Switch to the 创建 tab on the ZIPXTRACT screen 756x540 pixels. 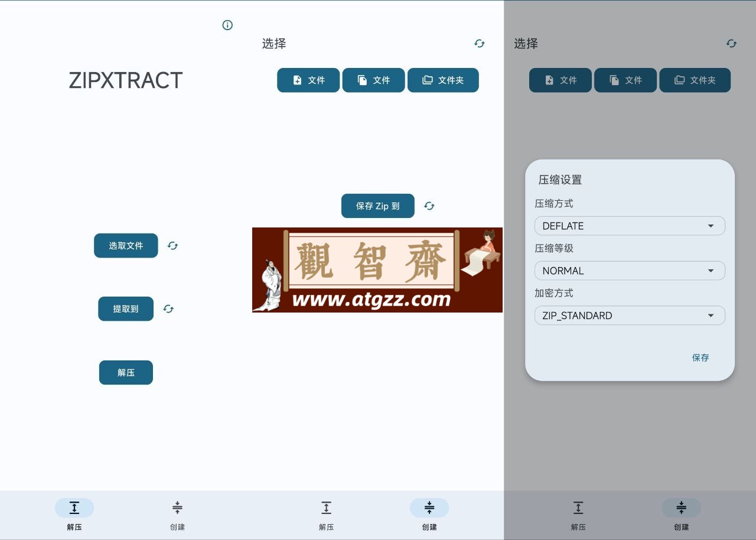[177, 515]
